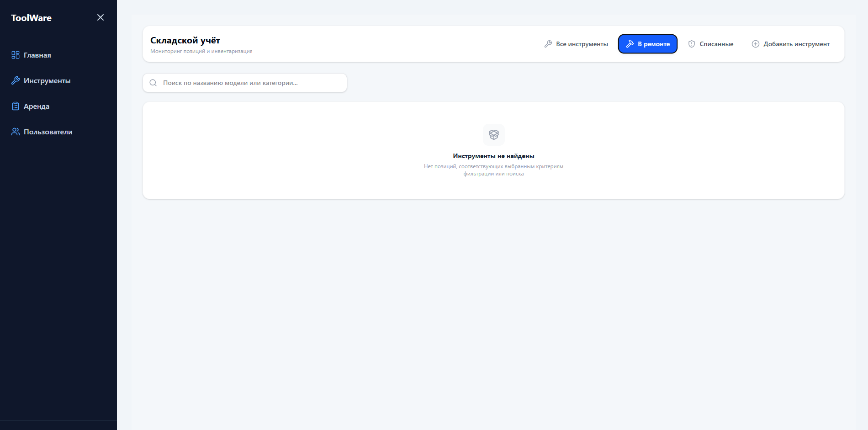Click the shield icon beside Списанные
868x430 pixels.
click(x=692, y=44)
